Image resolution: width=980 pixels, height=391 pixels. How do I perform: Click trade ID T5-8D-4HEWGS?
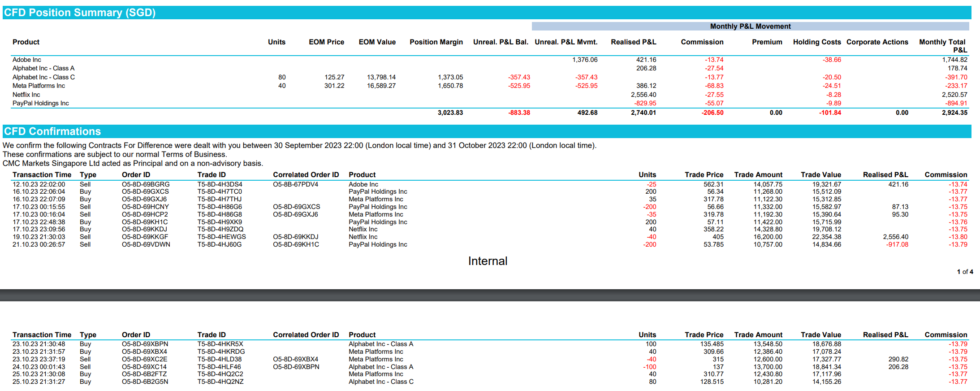click(x=221, y=237)
